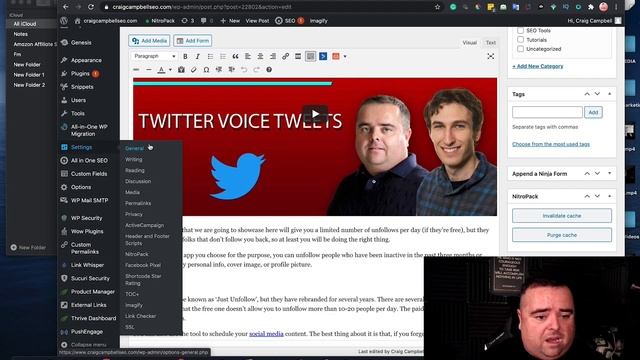
Task: Click Add New Category link
Action: pyautogui.click(x=538, y=66)
